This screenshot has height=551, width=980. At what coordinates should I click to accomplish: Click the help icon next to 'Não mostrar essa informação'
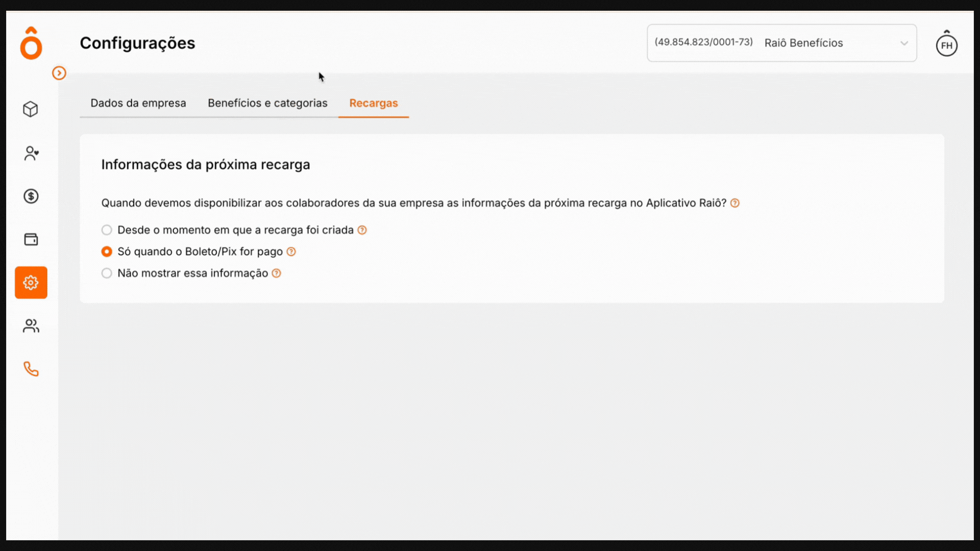276,273
